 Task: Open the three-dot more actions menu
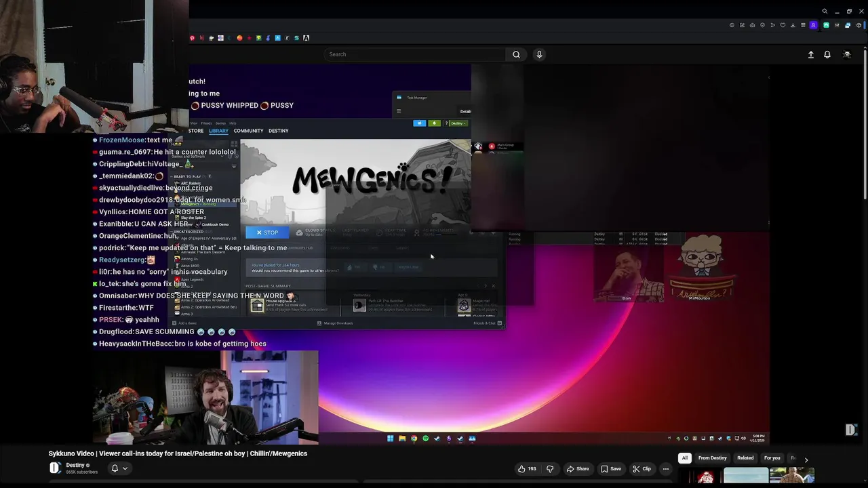666,469
